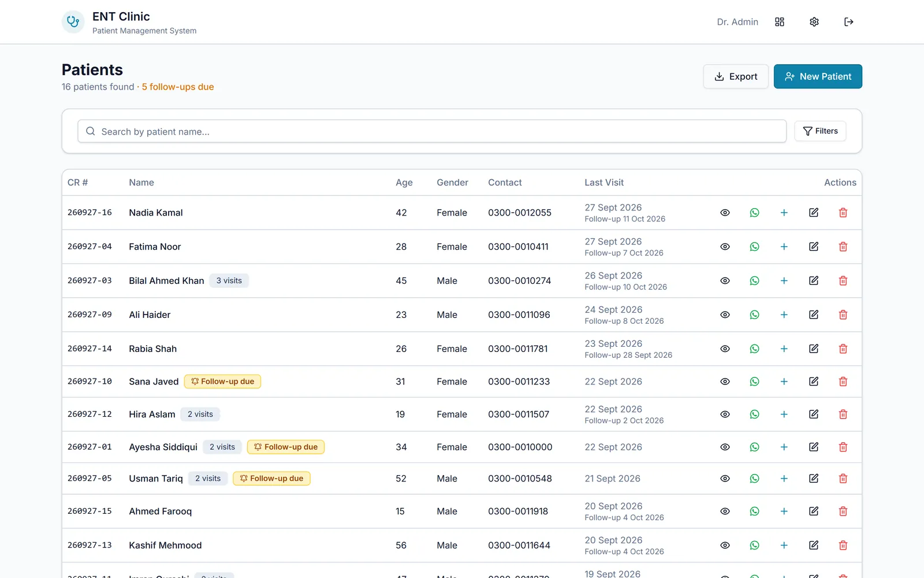Delete Nadia Kamal's patient record
This screenshot has width=924, height=578.
coord(843,213)
